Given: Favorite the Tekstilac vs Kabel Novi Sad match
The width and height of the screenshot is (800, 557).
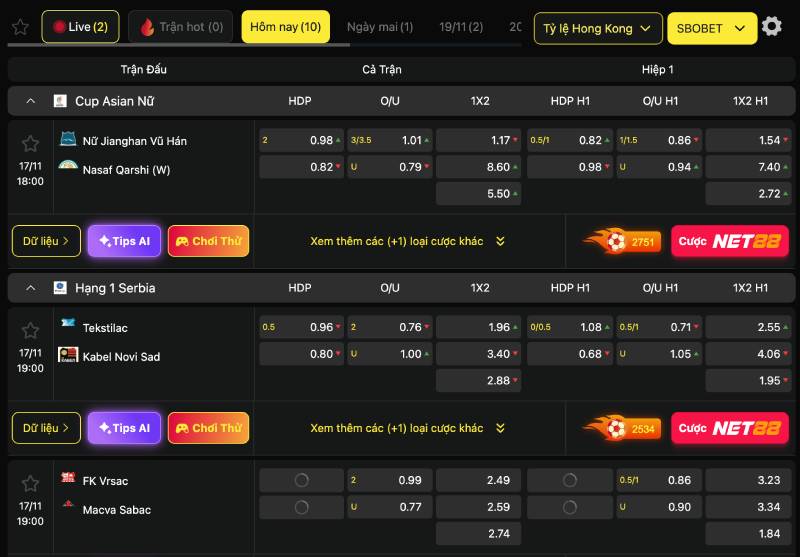Looking at the screenshot, I should point(30,331).
